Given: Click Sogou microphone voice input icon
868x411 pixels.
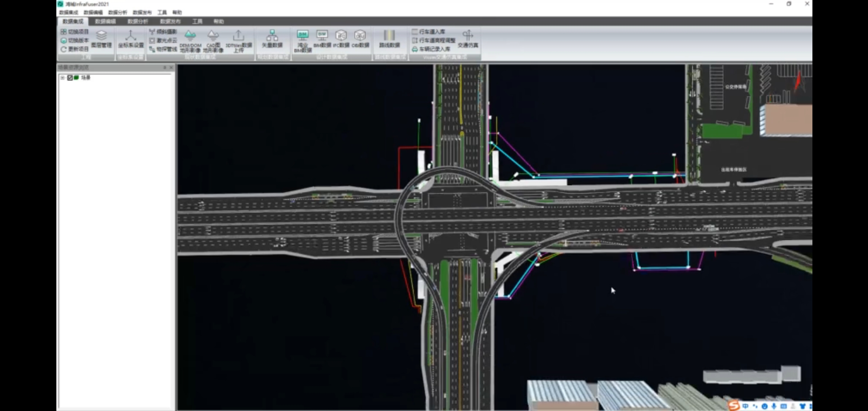Looking at the screenshot, I should pos(774,406).
